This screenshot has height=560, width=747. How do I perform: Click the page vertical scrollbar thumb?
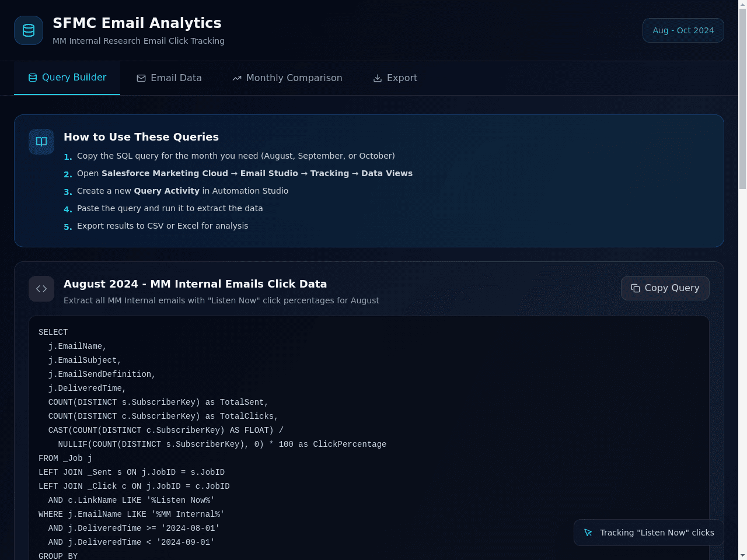point(742,99)
